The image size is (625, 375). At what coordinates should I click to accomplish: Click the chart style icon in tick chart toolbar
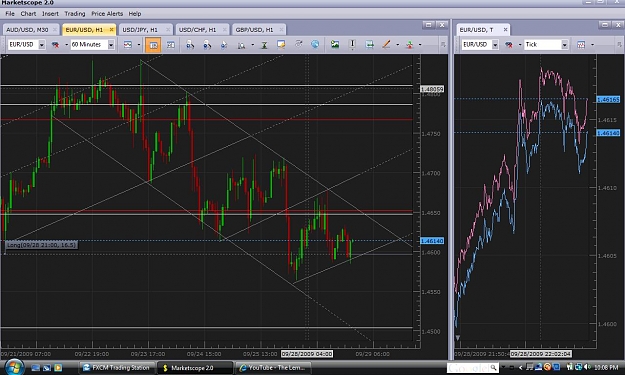click(x=581, y=45)
